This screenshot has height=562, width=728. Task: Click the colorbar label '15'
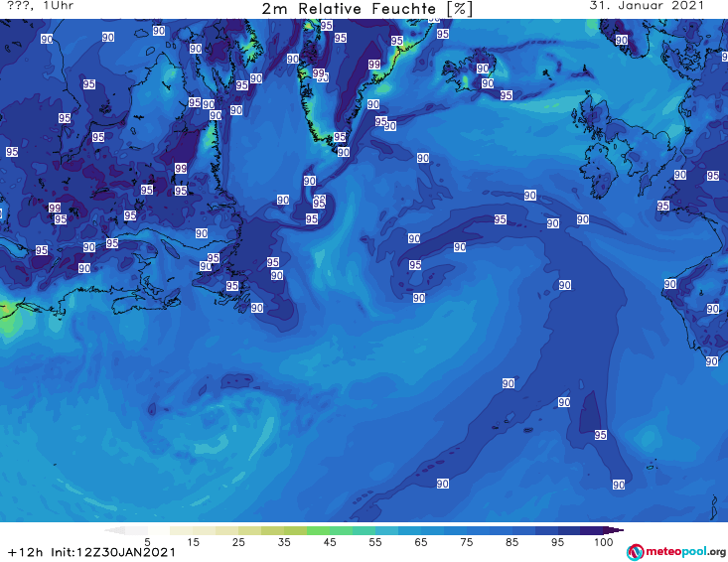click(193, 542)
